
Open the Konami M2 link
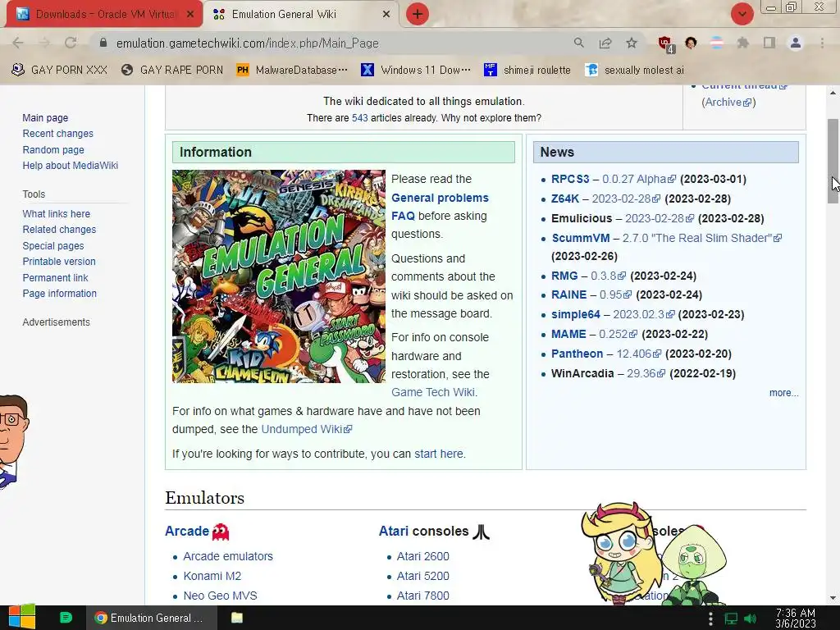click(212, 576)
